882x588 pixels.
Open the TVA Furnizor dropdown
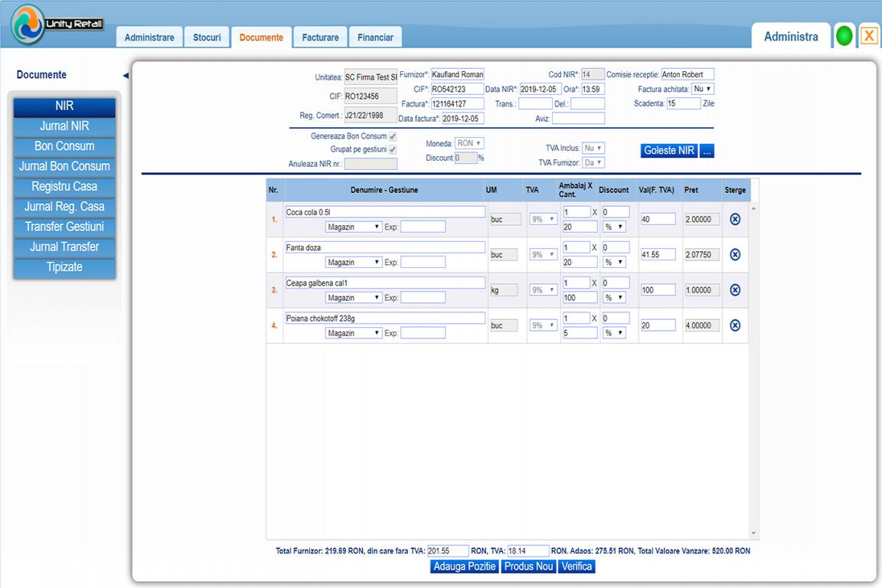tap(593, 162)
